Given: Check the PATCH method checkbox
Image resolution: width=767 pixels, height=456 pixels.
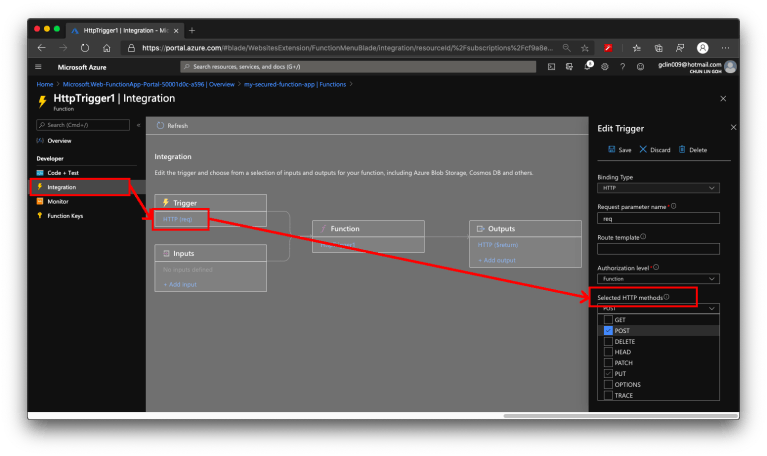Looking at the screenshot, I should click(x=608, y=363).
